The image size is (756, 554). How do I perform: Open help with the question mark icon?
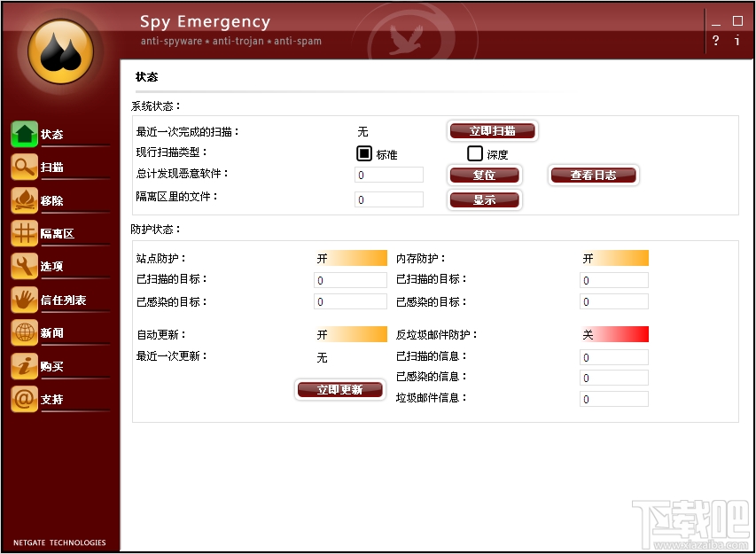(x=715, y=41)
